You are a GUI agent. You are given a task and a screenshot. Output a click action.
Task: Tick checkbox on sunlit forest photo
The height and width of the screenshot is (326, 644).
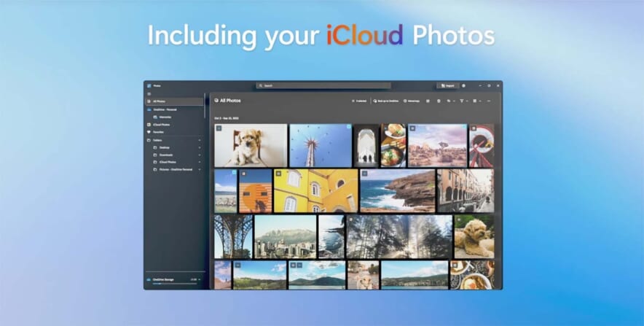click(350, 219)
